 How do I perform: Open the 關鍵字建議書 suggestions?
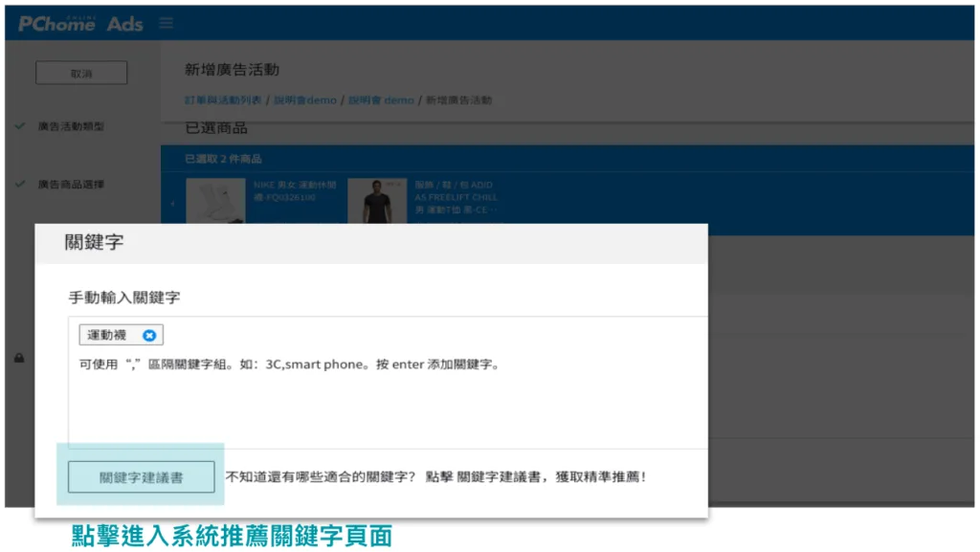pos(141,477)
